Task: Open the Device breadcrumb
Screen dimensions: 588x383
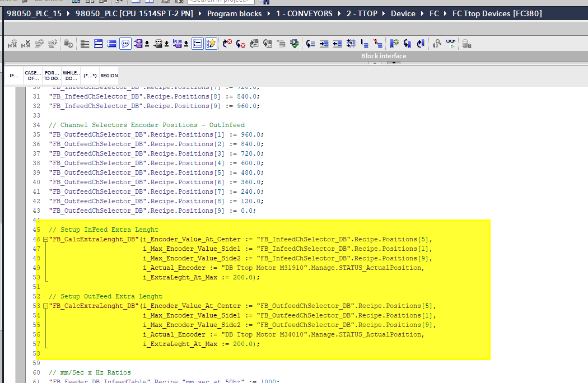Action: click(403, 13)
